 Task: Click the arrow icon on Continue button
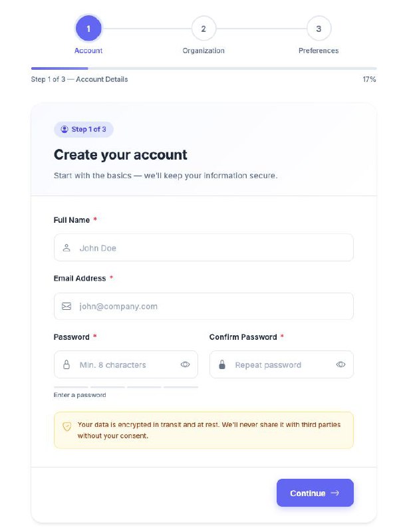(335, 493)
